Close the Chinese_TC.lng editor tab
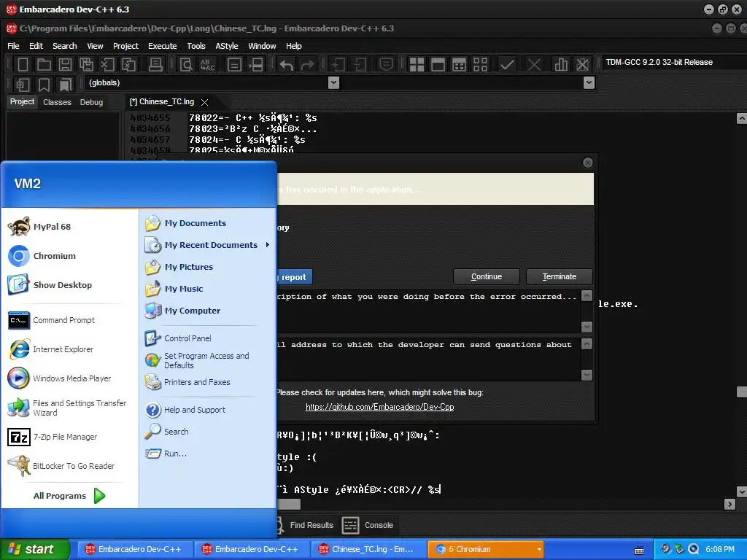Screen dimensions: 747x560 [204, 102]
